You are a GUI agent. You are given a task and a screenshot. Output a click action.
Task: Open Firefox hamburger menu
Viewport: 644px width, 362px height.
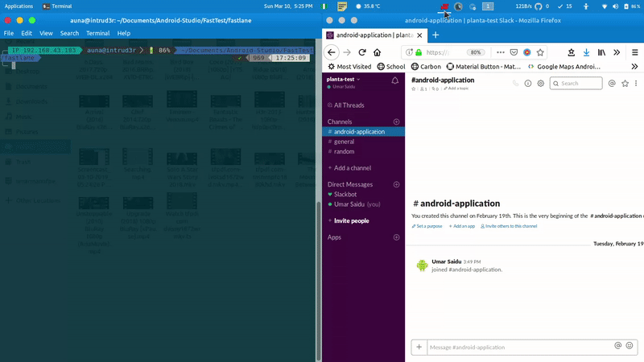coord(634,52)
